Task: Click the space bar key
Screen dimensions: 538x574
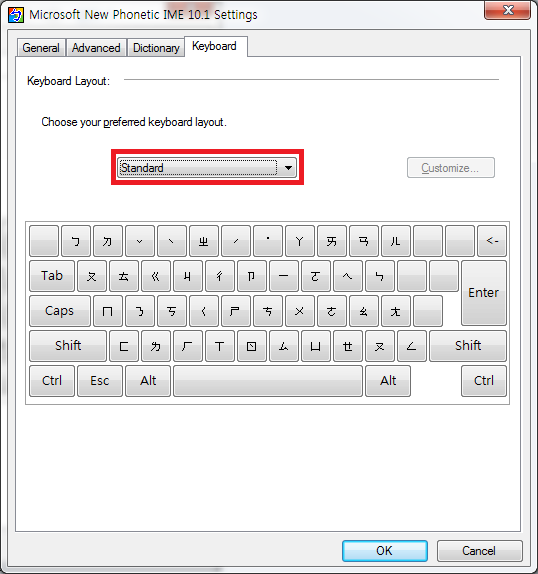Action: [268, 381]
